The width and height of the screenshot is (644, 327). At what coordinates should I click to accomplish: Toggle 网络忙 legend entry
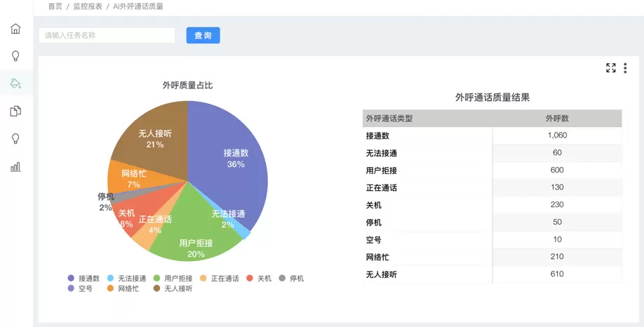tap(122, 288)
